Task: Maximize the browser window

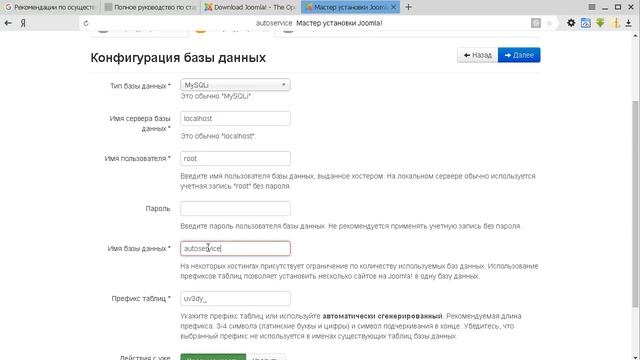Action: (618, 7)
